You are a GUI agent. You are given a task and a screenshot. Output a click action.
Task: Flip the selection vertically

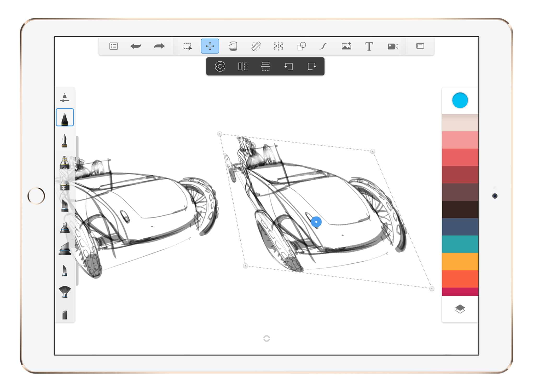pos(265,67)
